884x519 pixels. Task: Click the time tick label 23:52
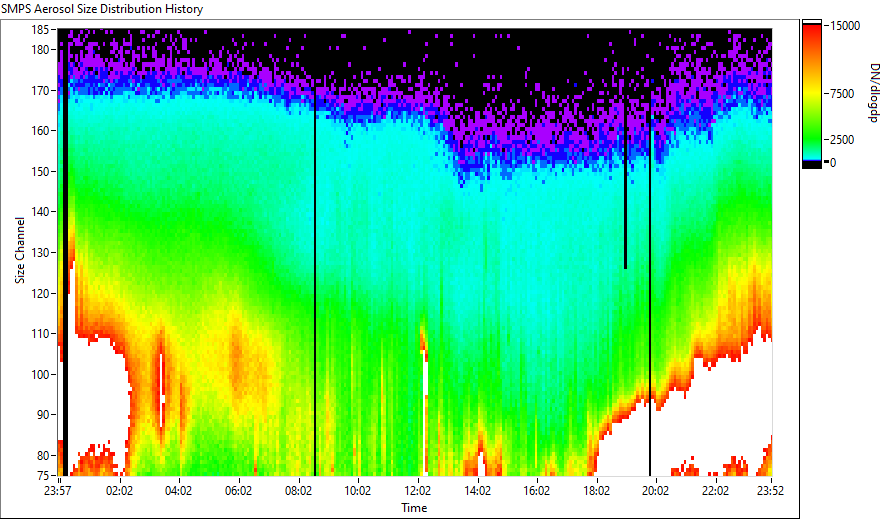click(770, 491)
